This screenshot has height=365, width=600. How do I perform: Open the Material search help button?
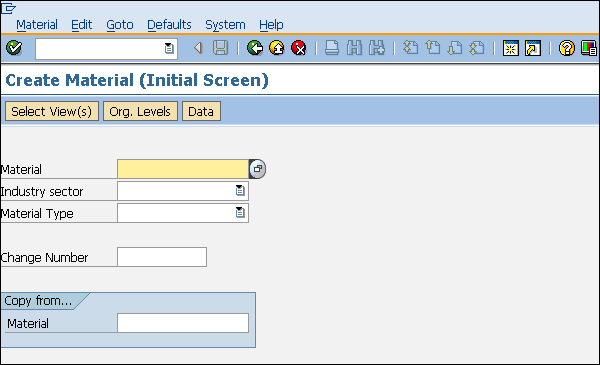click(258, 169)
